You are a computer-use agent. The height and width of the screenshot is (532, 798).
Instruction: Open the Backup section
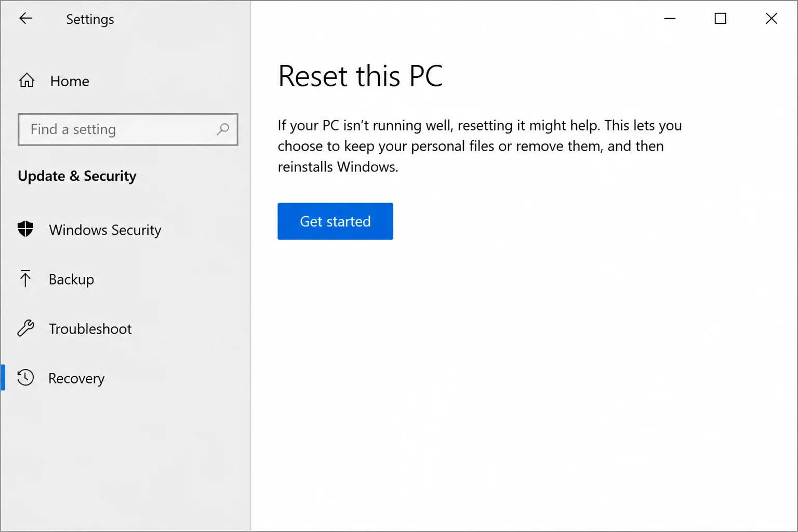click(71, 280)
